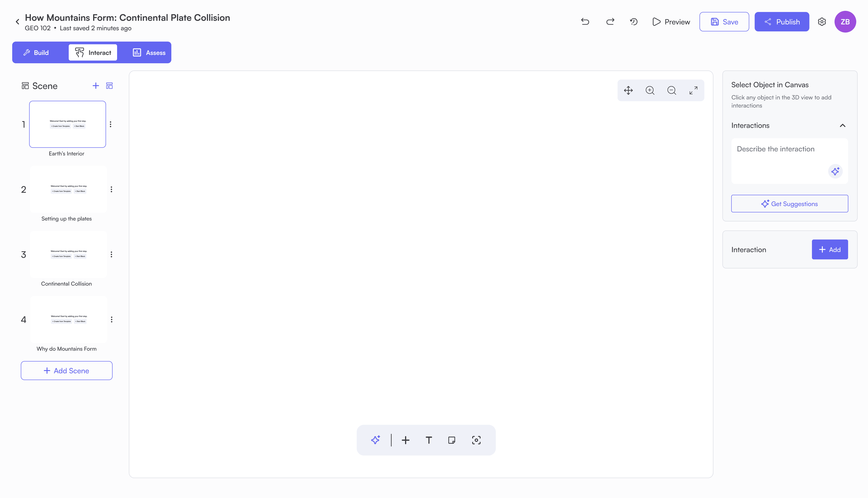Click the Publish button
This screenshot has height=498, width=868.
(x=781, y=22)
